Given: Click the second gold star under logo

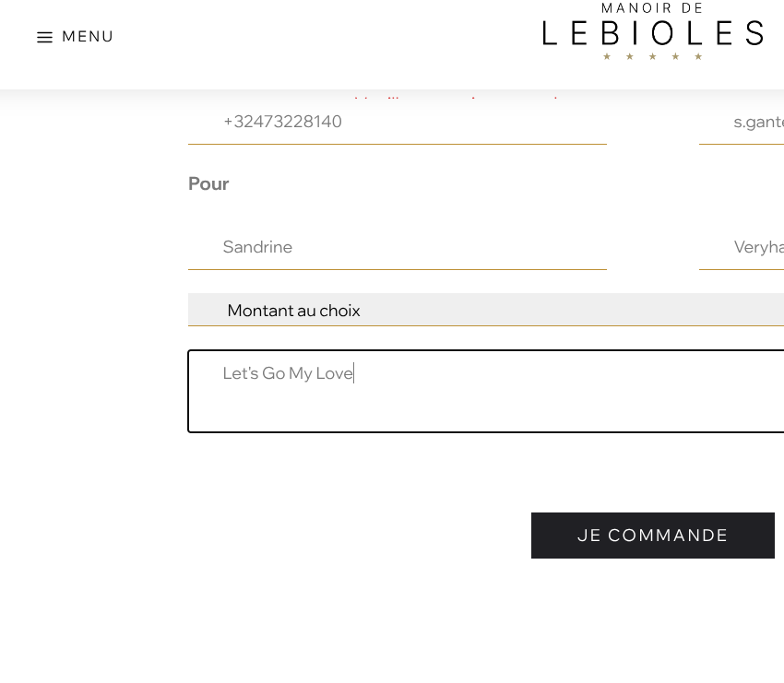Looking at the screenshot, I should [x=630, y=56].
